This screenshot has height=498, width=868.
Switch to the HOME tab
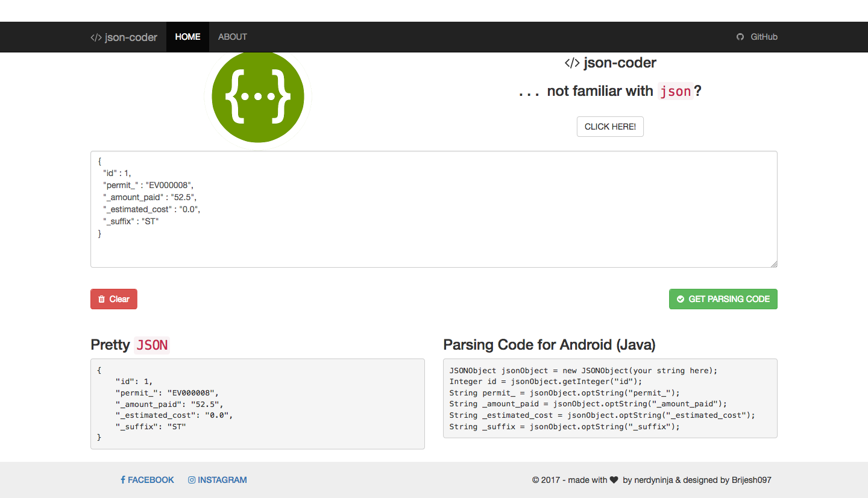coord(187,37)
